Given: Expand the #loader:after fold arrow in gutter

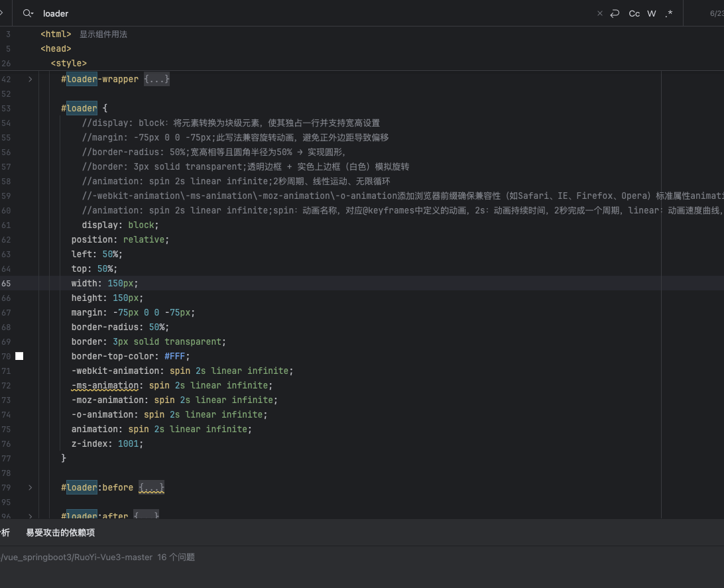Looking at the screenshot, I should 30,516.
